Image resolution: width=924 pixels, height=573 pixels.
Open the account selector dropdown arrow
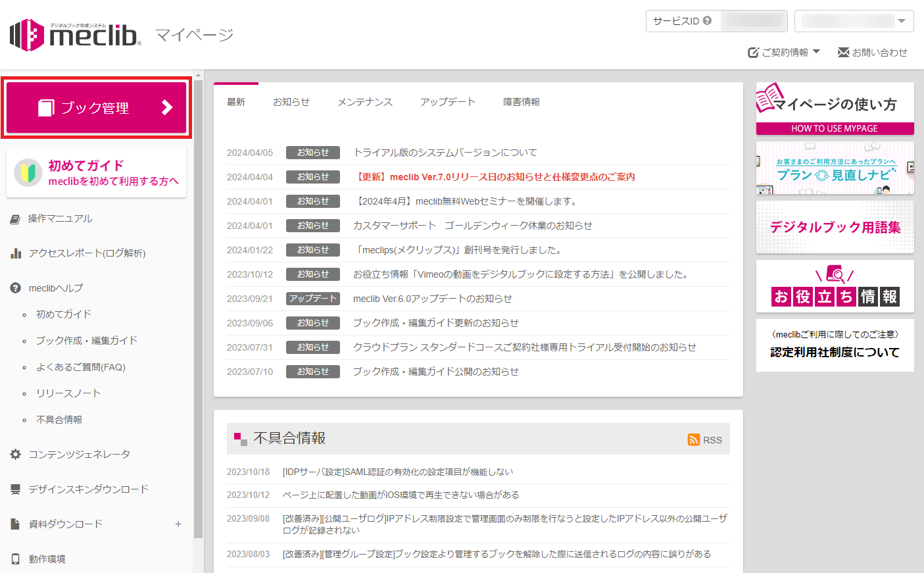pos(902,20)
